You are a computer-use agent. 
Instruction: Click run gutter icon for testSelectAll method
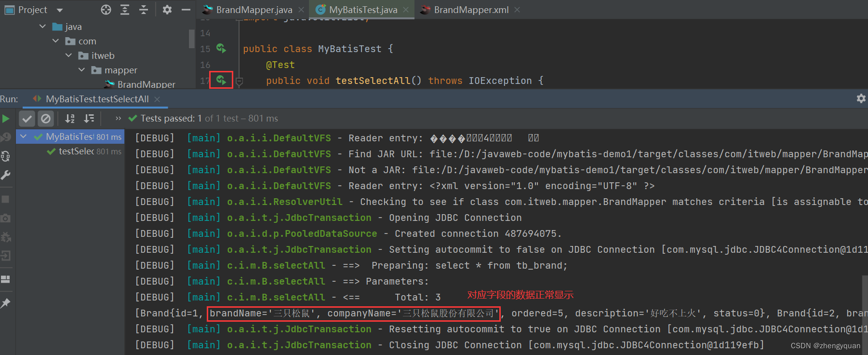(221, 80)
